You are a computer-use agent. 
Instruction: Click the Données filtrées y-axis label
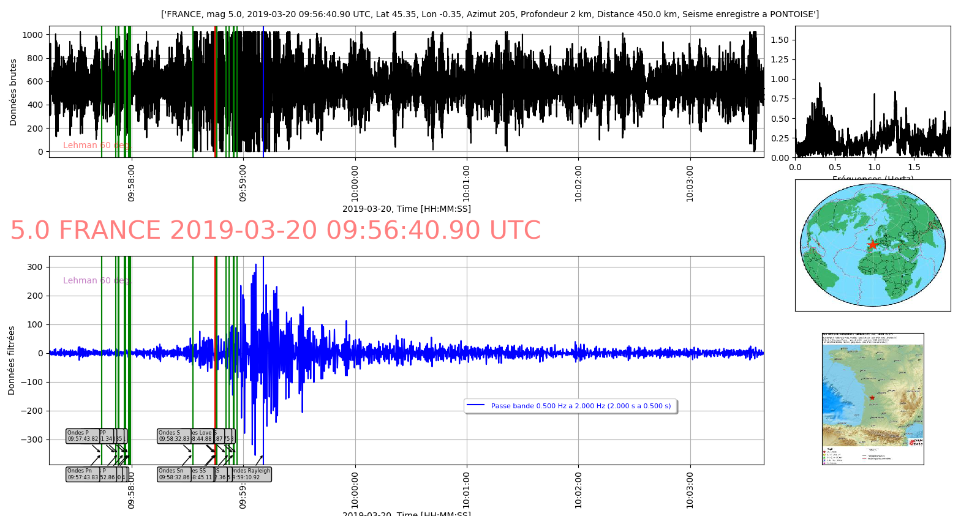pyautogui.click(x=12, y=360)
